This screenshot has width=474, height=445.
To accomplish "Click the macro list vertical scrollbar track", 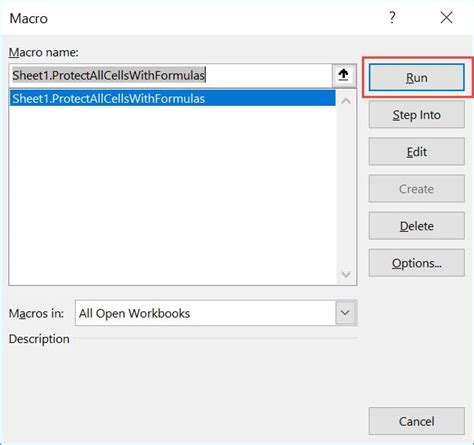I will [x=346, y=188].
